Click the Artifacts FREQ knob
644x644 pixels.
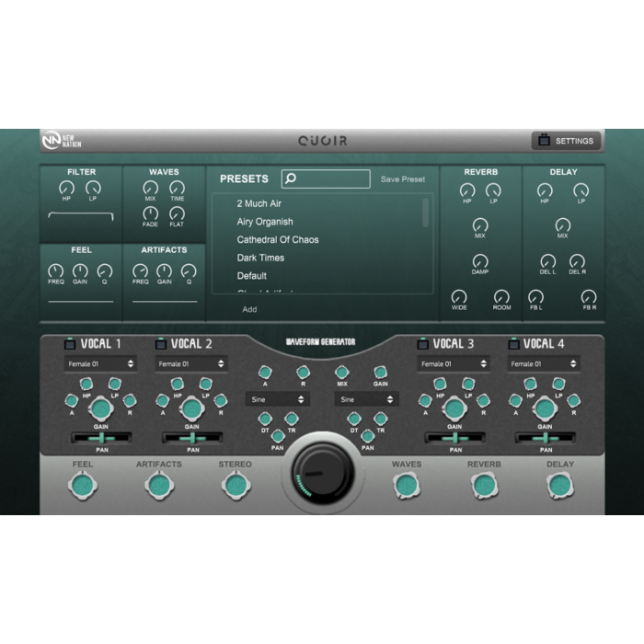pyautogui.click(x=141, y=271)
